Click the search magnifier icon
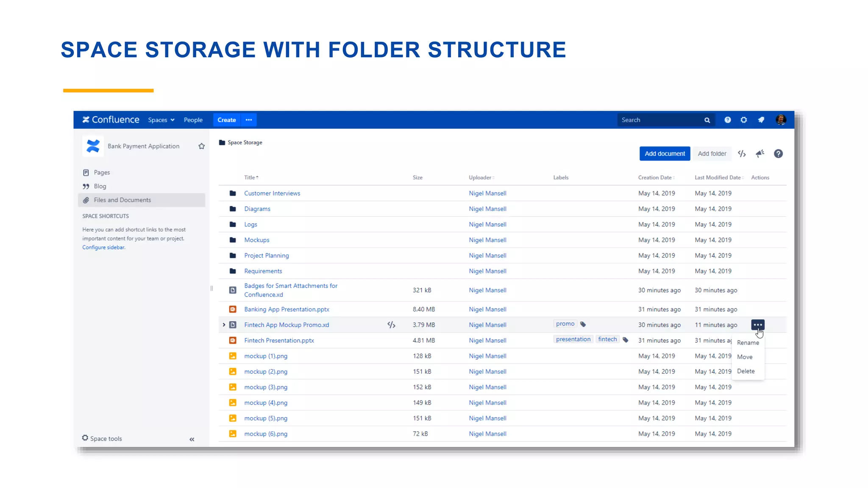 click(x=707, y=120)
